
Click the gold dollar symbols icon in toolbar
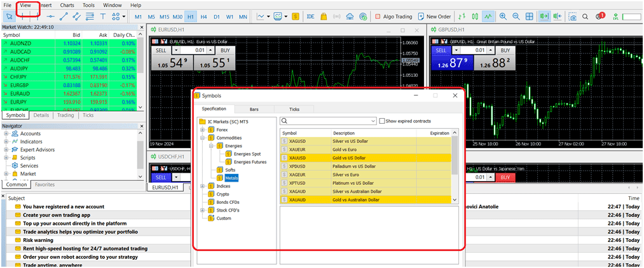[296, 17]
